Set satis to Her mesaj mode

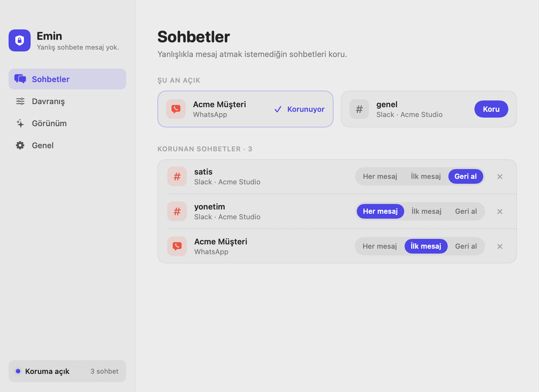pyautogui.click(x=380, y=176)
